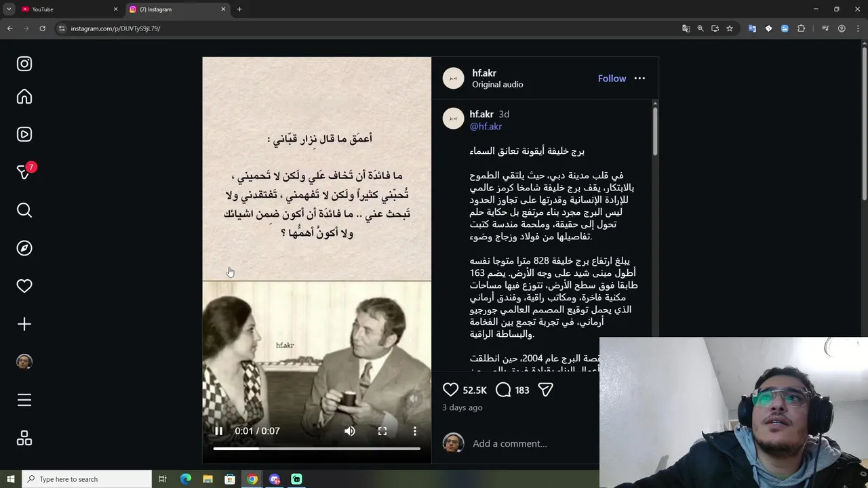Open Chrome three-dot menu

tap(858, 28)
